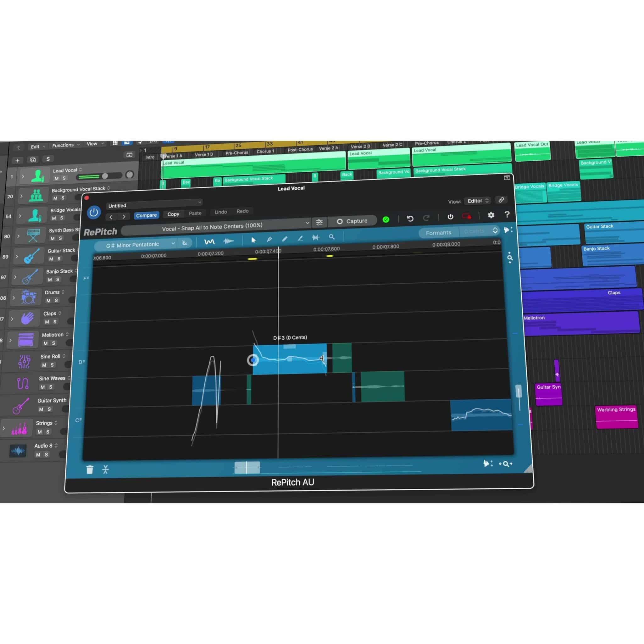Select the line draw tool in RePitch

point(300,238)
